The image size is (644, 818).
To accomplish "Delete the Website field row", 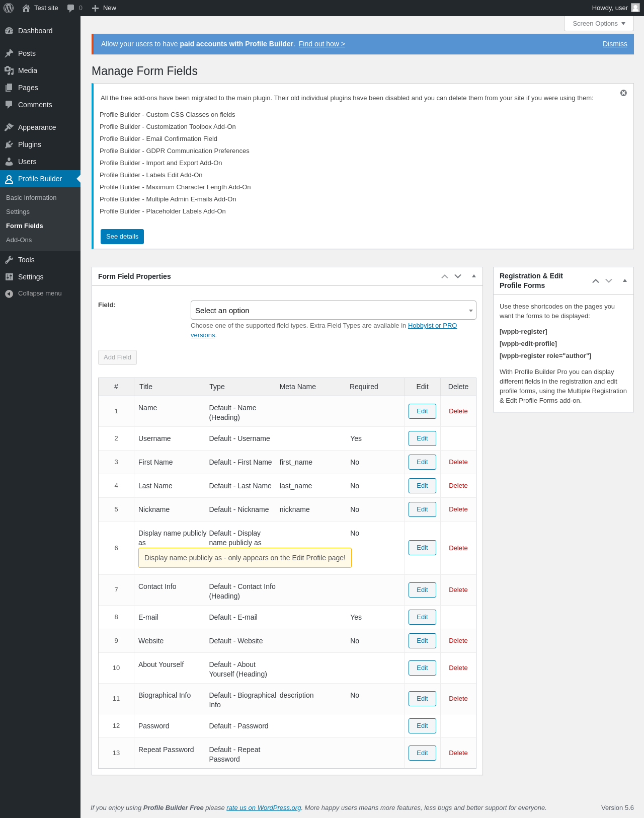I will click(458, 641).
